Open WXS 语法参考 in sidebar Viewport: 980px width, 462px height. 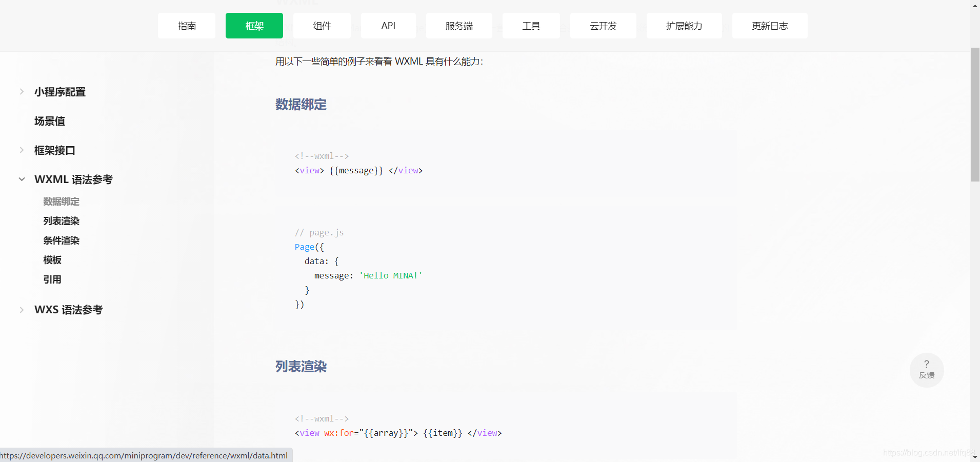[69, 310]
